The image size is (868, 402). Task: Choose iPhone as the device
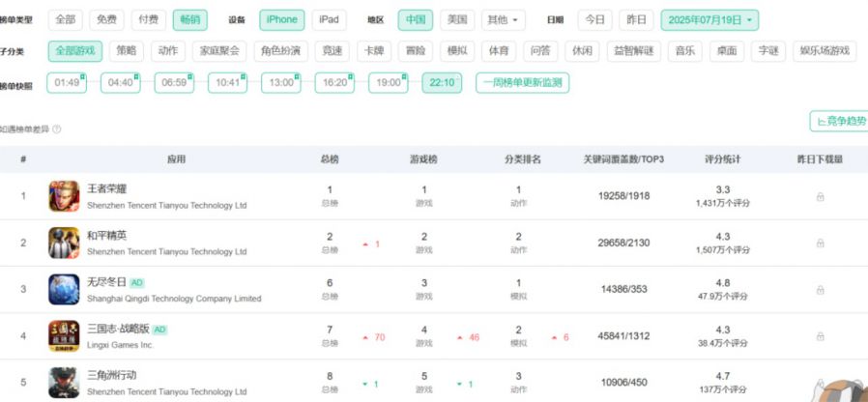tap(282, 20)
